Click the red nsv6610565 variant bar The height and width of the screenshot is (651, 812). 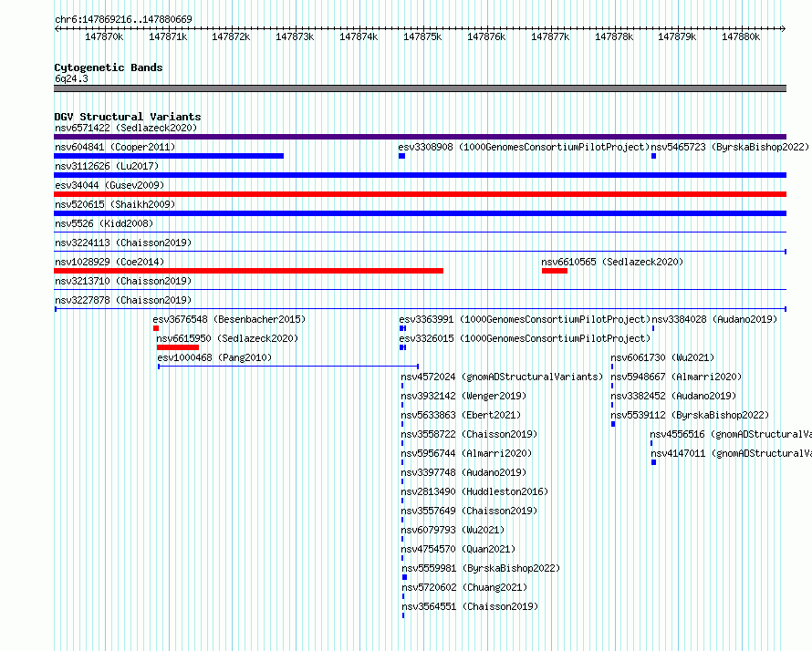pos(555,271)
